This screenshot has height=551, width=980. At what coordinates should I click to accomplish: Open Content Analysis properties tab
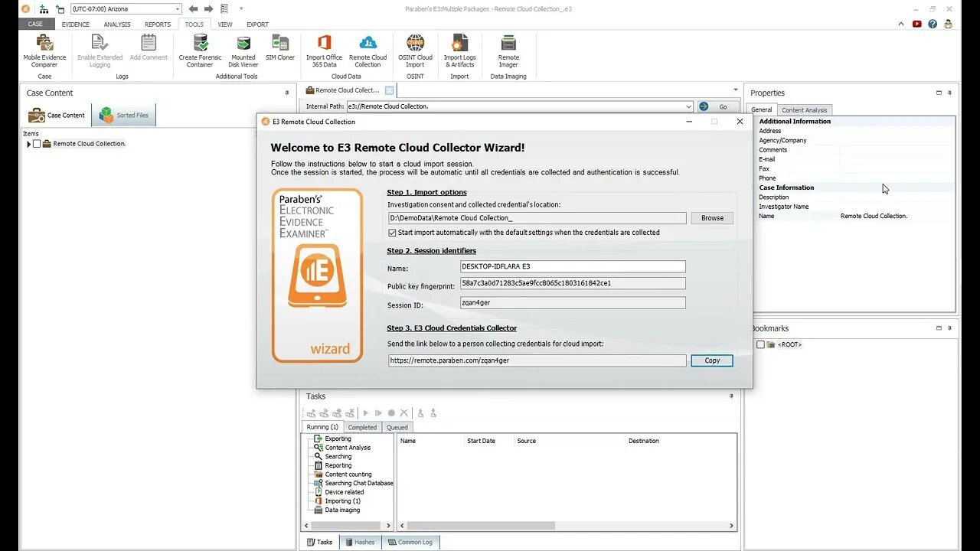click(x=804, y=110)
